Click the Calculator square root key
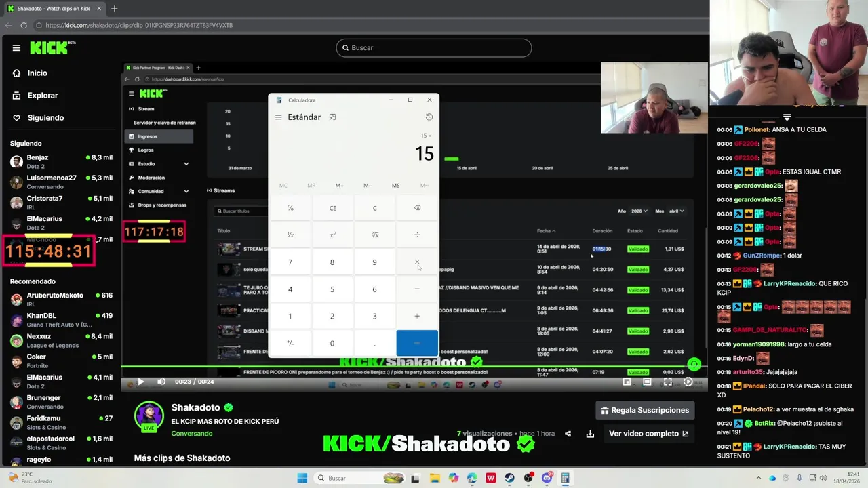This screenshot has height=488, width=868. [x=374, y=235]
